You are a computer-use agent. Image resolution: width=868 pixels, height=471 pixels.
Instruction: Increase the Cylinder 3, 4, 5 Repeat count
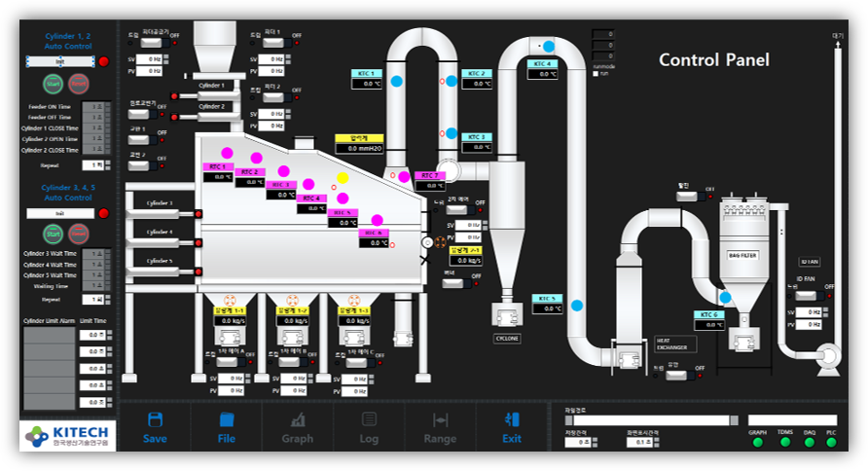coord(107,297)
